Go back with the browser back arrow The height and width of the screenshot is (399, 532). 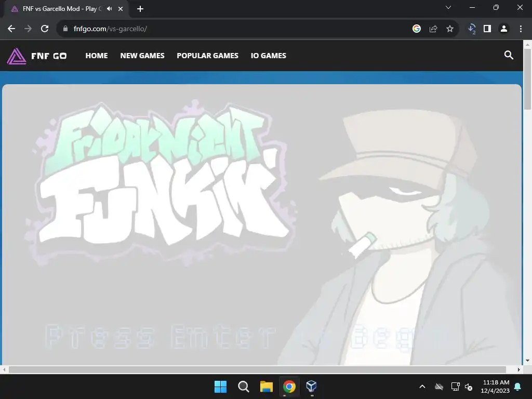[11, 29]
